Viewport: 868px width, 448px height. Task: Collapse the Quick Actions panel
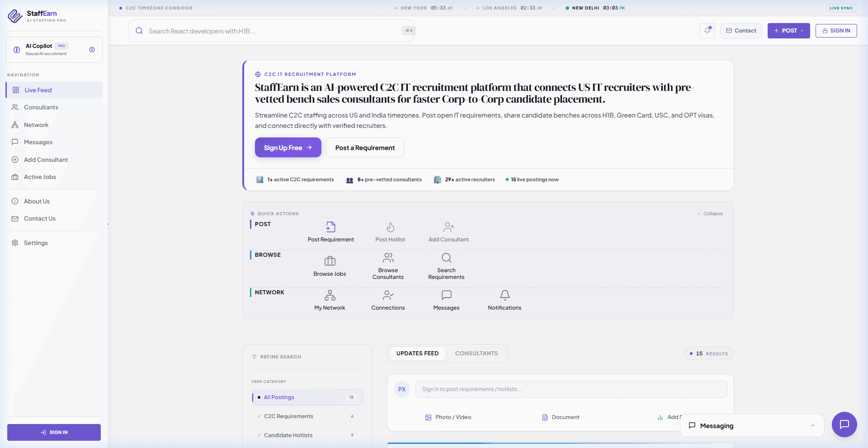click(710, 214)
